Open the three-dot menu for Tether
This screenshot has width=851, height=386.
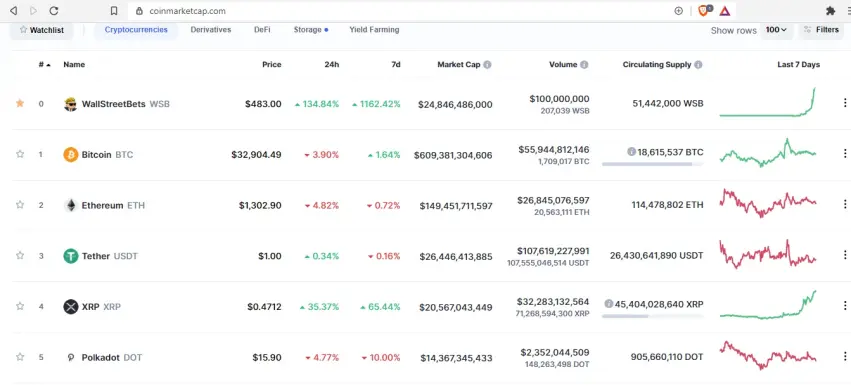[844, 255]
